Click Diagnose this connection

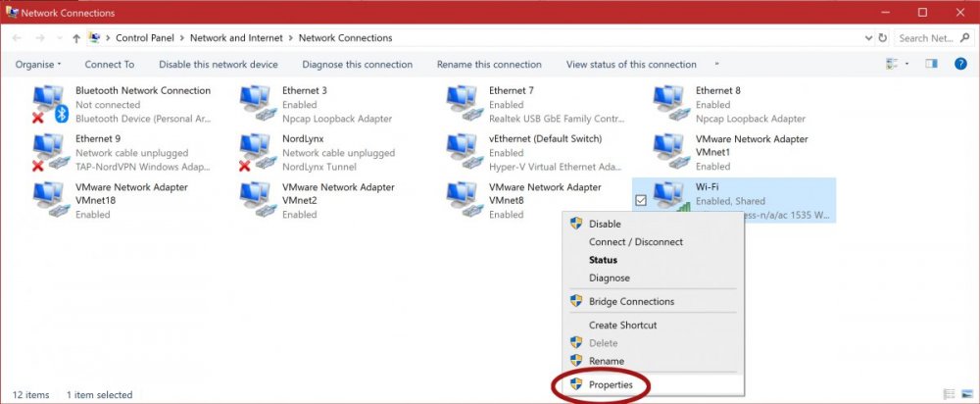358,65
